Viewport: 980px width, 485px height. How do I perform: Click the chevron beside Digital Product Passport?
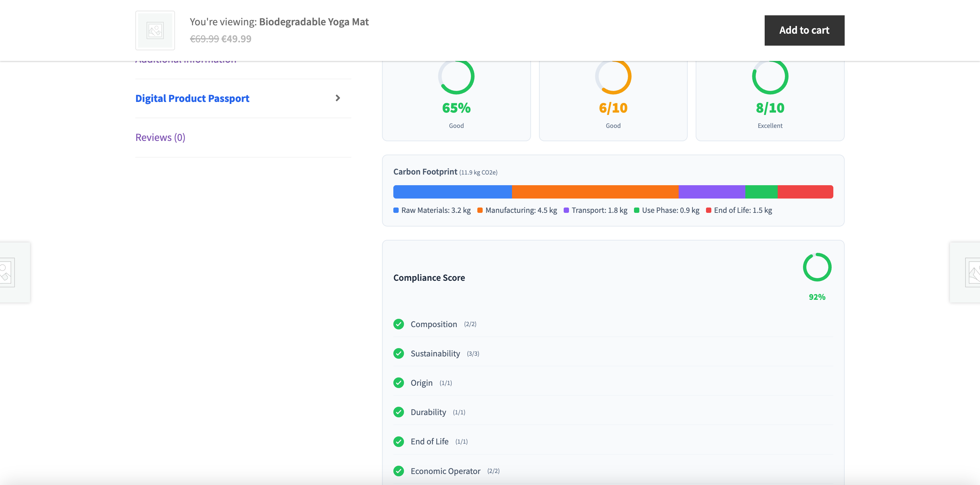tap(337, 98)
